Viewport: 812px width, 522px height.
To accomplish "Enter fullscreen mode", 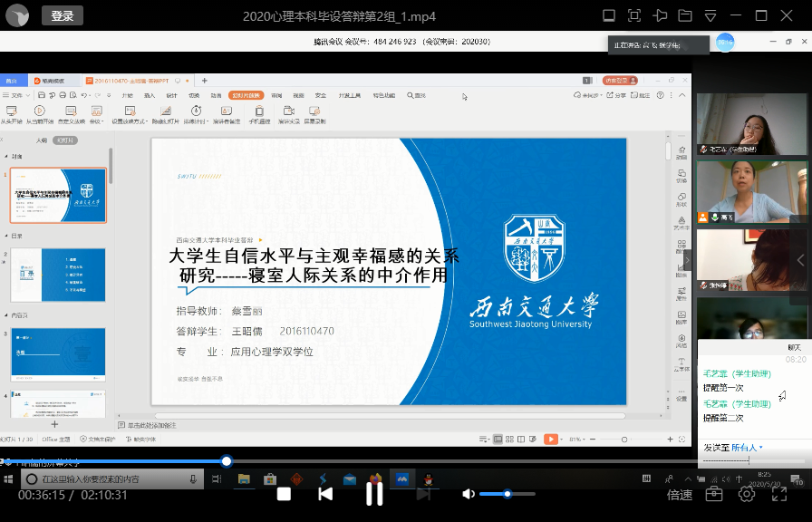I will click(778, 494).
